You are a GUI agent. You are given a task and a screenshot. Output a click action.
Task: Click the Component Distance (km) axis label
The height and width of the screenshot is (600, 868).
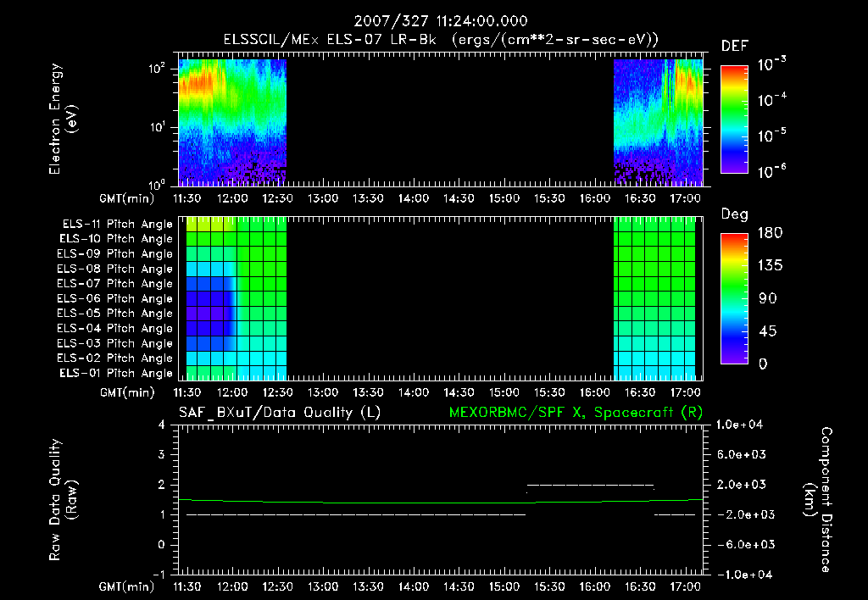818,500
